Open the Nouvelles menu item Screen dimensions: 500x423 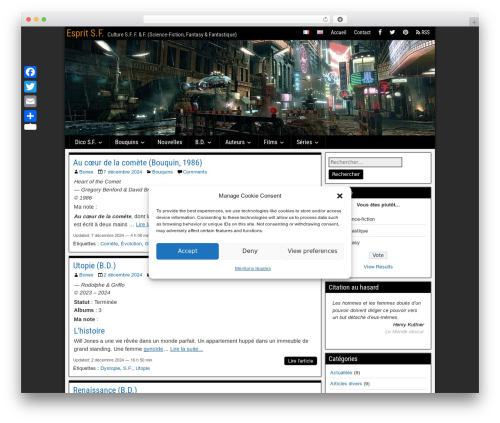click(x=170, y=142)
